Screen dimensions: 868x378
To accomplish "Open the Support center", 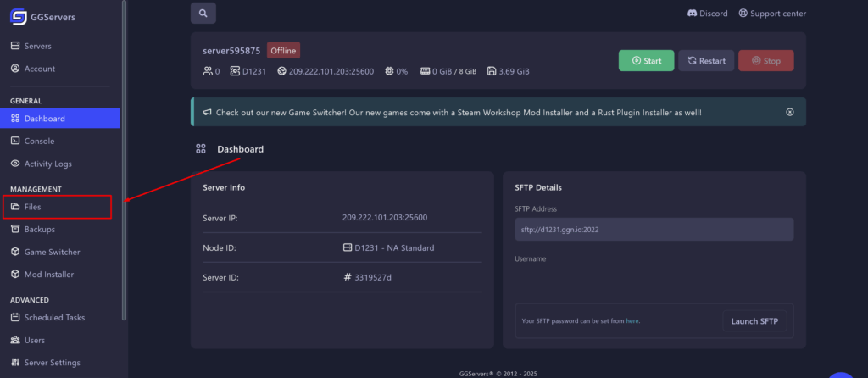I will point(772,14).
